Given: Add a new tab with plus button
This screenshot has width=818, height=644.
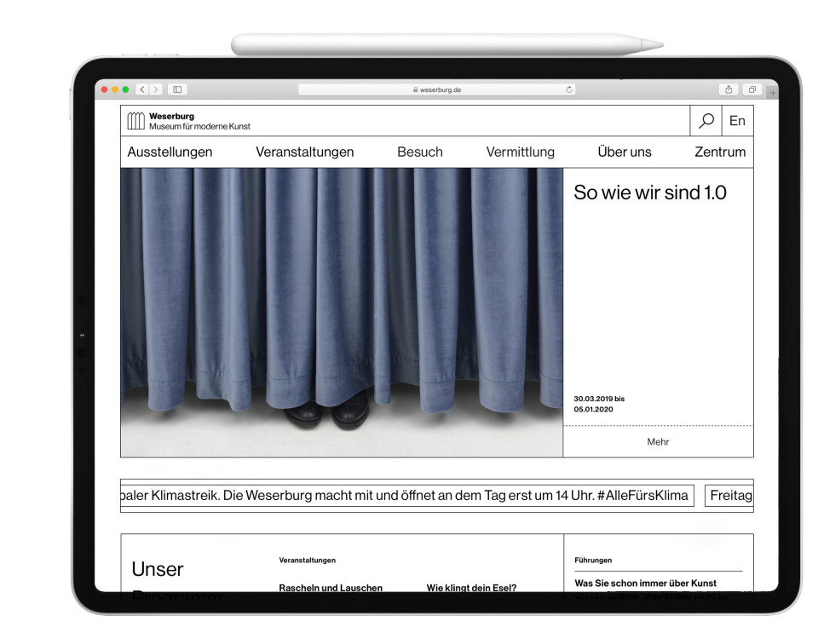Looking at the screenshot, I should point(773,91).
